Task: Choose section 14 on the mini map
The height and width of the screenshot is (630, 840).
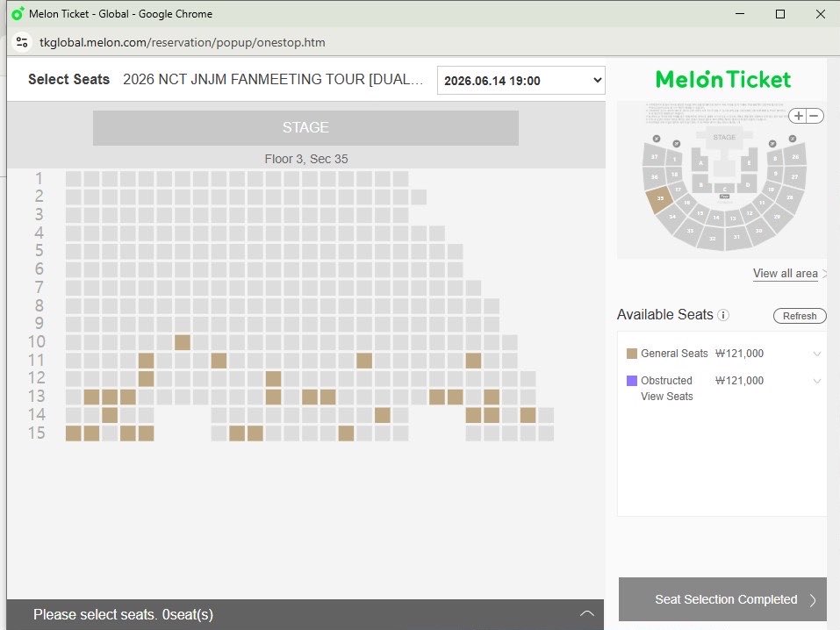Action: click(716, 218)
